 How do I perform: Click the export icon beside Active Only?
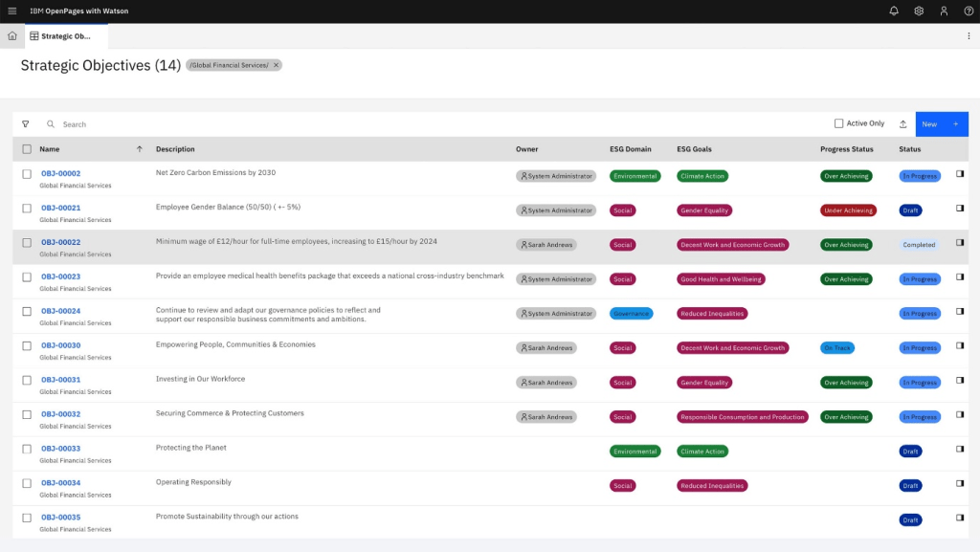tap(902, 123)
